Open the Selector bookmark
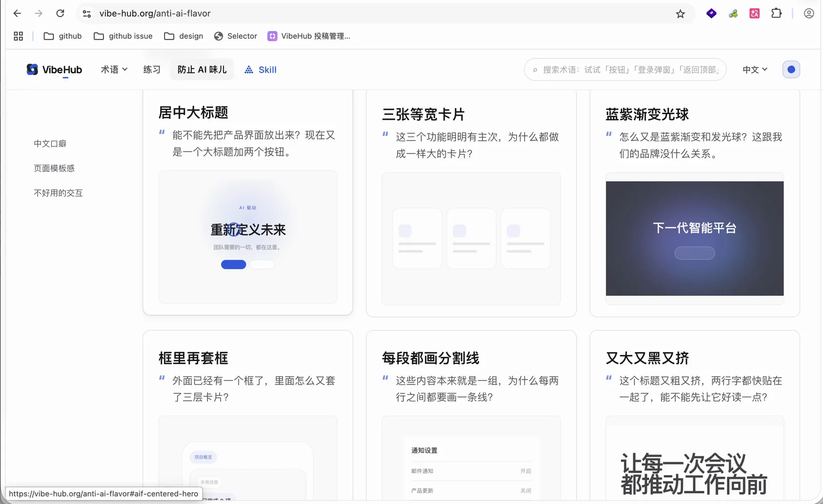Viewport: 823px width, 504px height. point(236,36)
